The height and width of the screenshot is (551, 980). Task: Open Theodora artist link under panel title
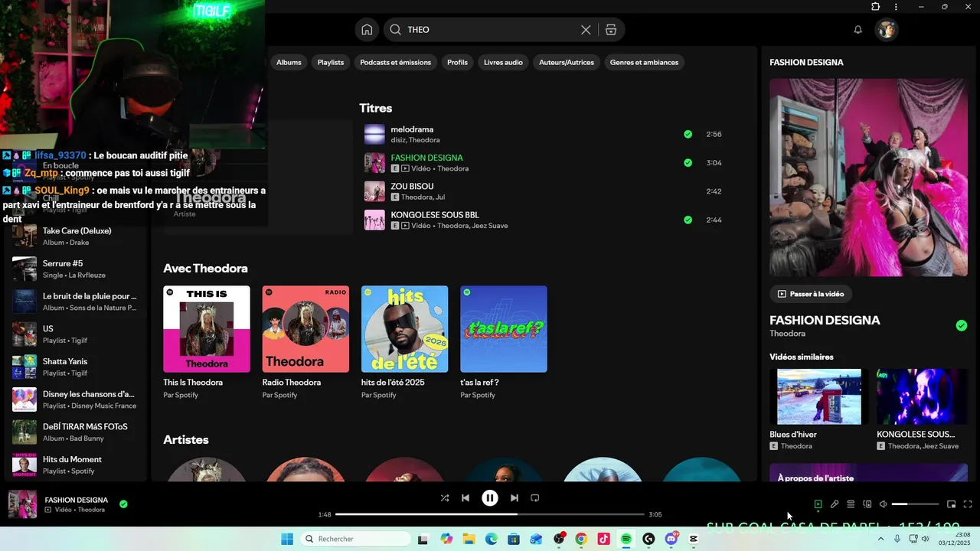(787, 334)
